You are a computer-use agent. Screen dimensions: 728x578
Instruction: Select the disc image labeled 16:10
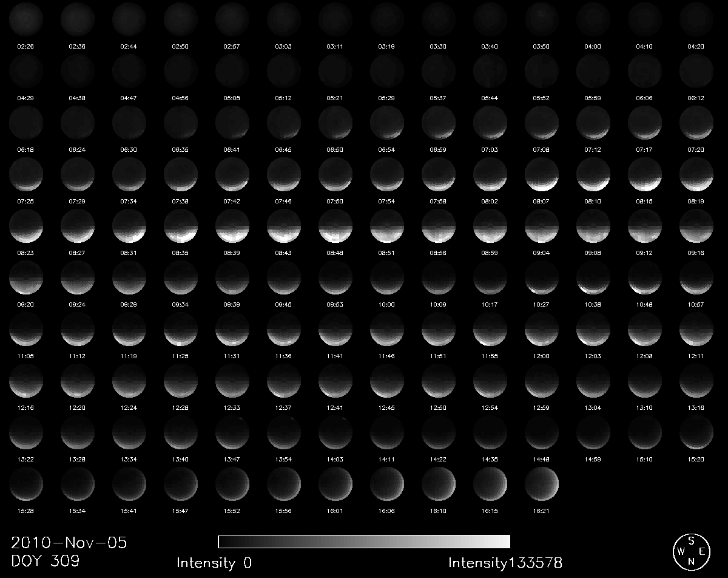[439, 483]
